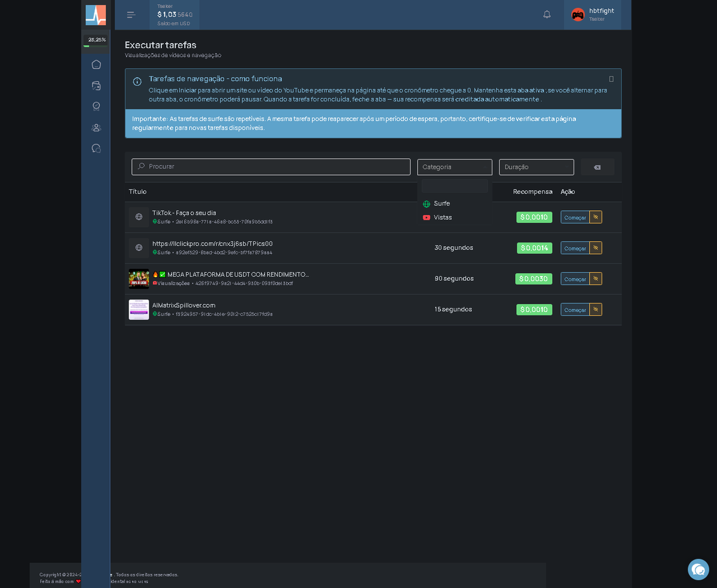717x588 pixels.
Task: Click the Procurar search field
Action: [271, 167]
